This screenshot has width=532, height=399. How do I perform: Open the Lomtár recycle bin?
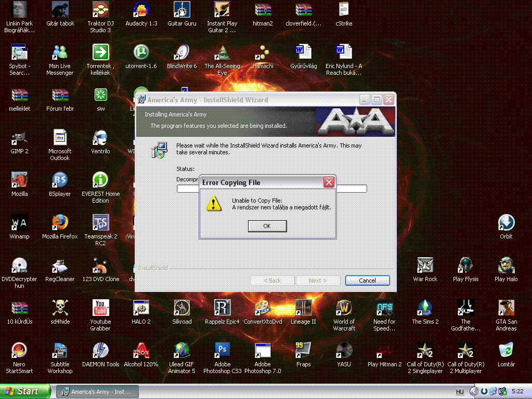pos(506,351)
